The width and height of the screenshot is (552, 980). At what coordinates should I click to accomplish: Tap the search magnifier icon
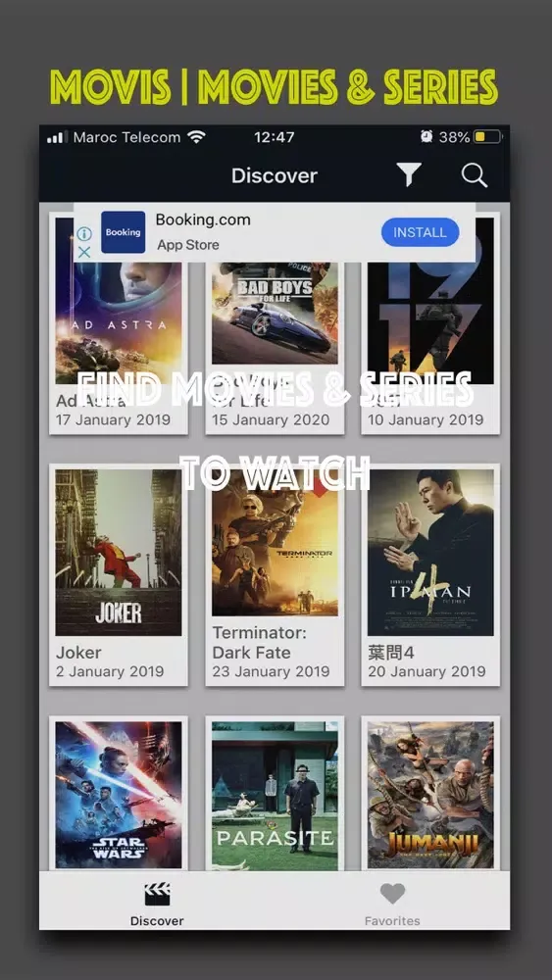pos(475,175)
